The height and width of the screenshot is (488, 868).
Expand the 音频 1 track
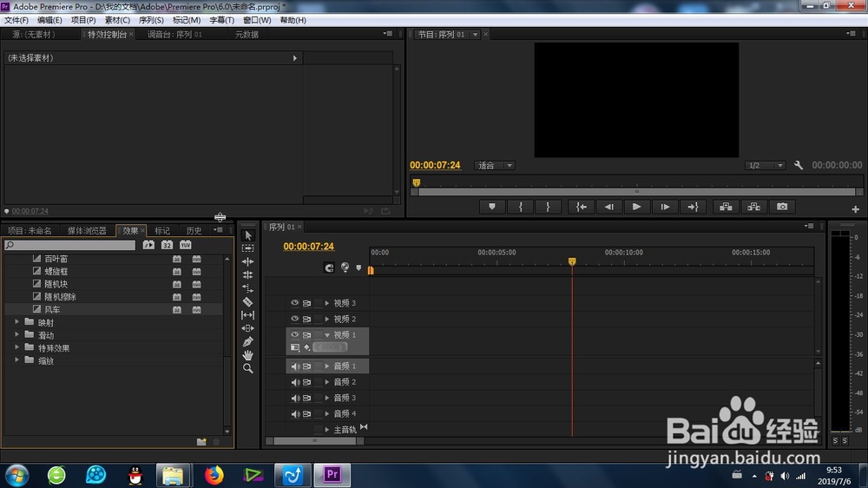[327, 366]
